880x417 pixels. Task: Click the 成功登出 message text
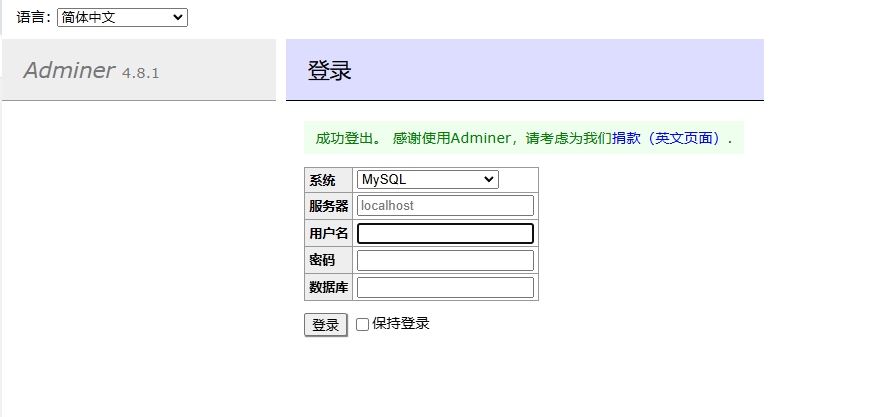coord(349,138)
